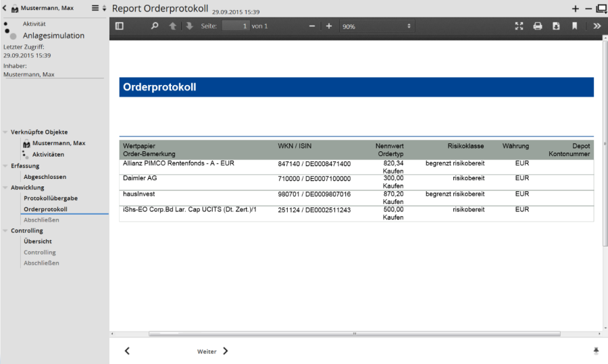Zoom out of the document
Screen dimensions: 608x364
point(312,26)
